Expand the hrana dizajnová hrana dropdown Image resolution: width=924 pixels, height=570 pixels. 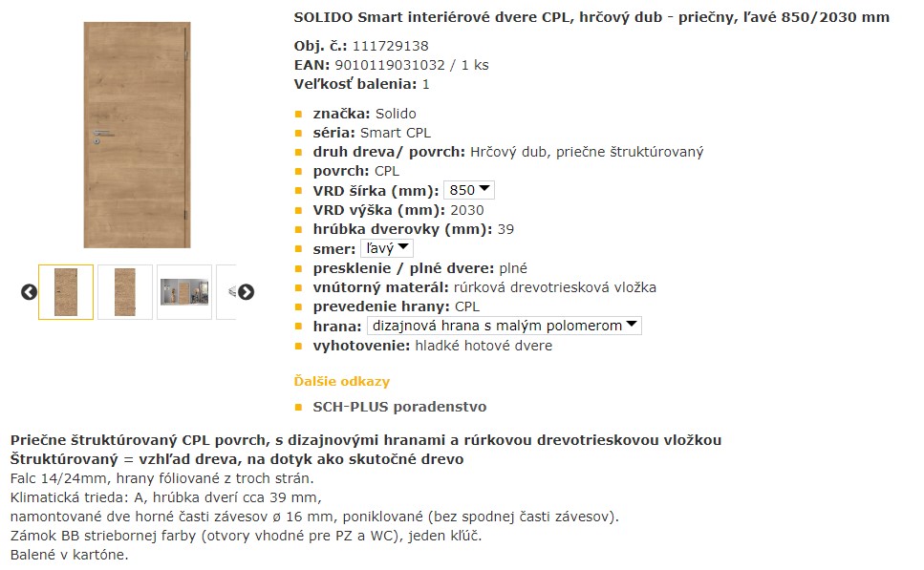point(505,326)
